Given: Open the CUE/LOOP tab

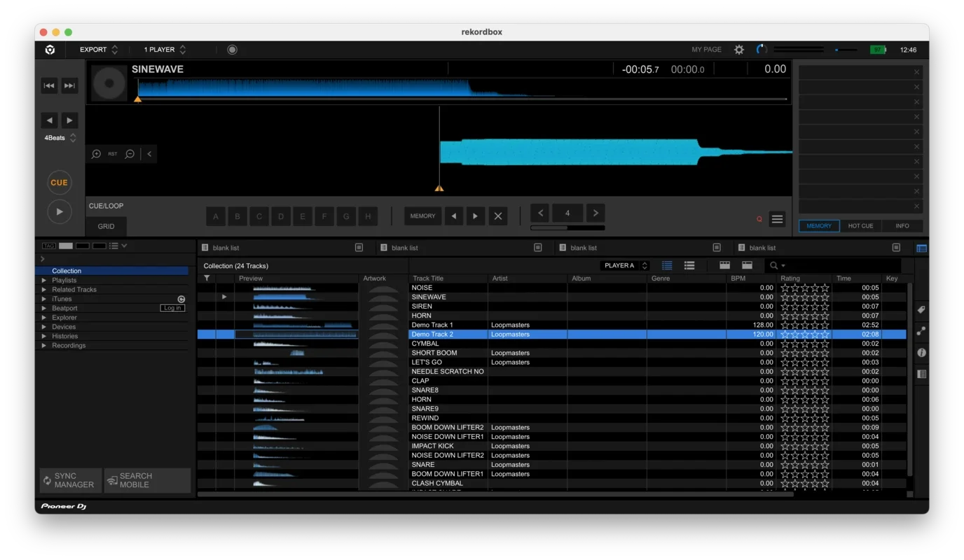Looking at the screenshot, I should 106,206.
